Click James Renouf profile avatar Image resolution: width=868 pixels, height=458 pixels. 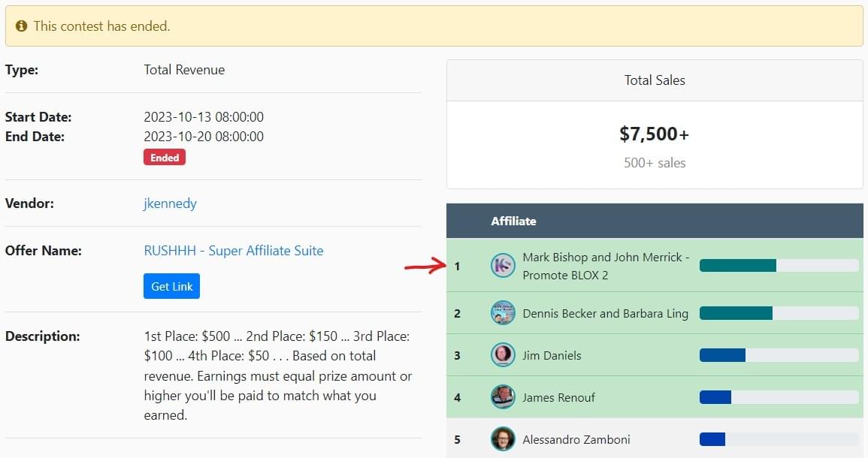tap(503, 397)
